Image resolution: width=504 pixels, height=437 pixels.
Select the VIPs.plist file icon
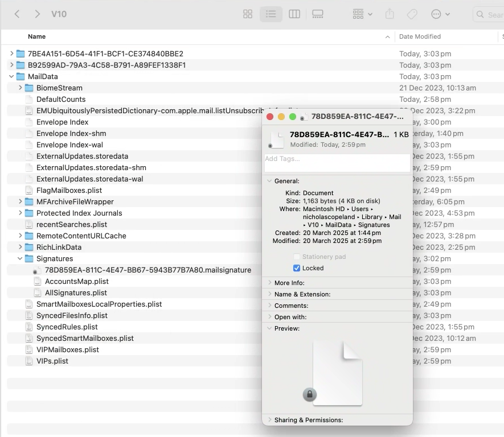pos(29,361)
